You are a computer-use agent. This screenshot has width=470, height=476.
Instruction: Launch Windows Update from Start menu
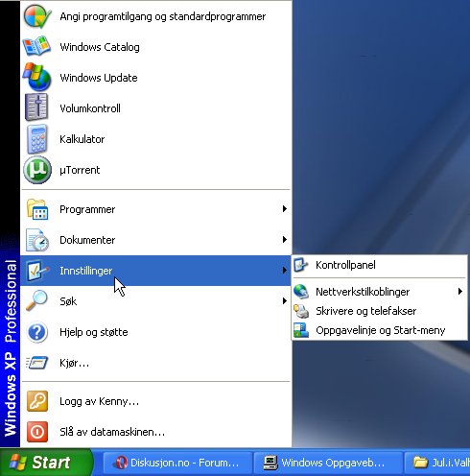click(x=155, y=78)
